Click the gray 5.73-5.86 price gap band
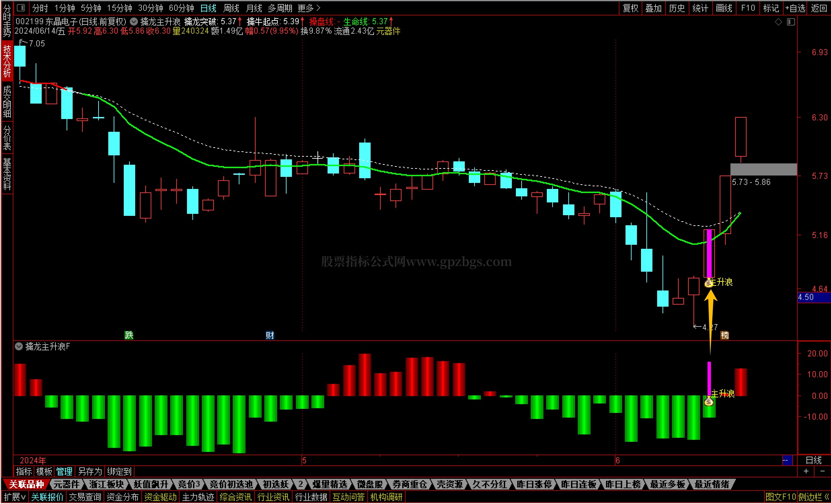 pos(763,169)
